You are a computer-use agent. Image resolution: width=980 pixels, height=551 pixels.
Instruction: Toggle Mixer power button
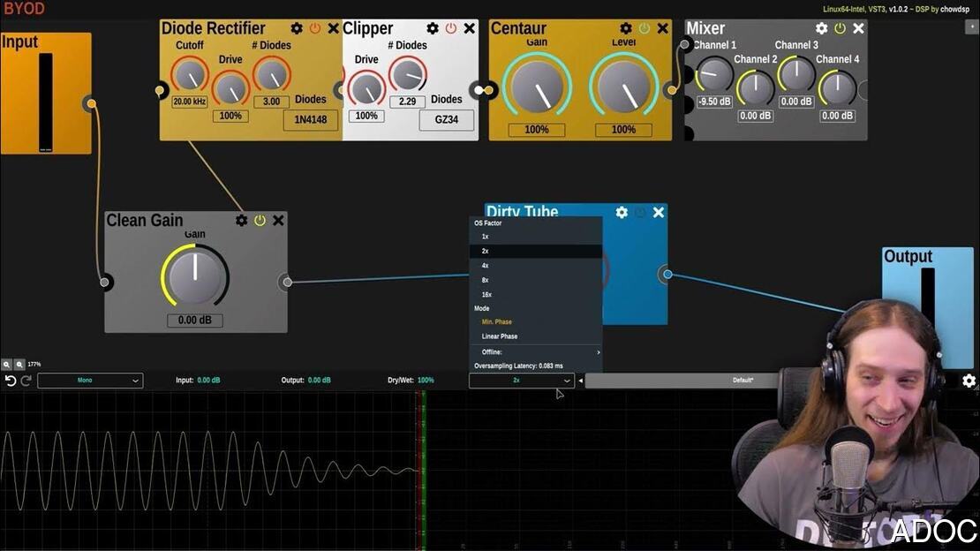click(840, 29)
